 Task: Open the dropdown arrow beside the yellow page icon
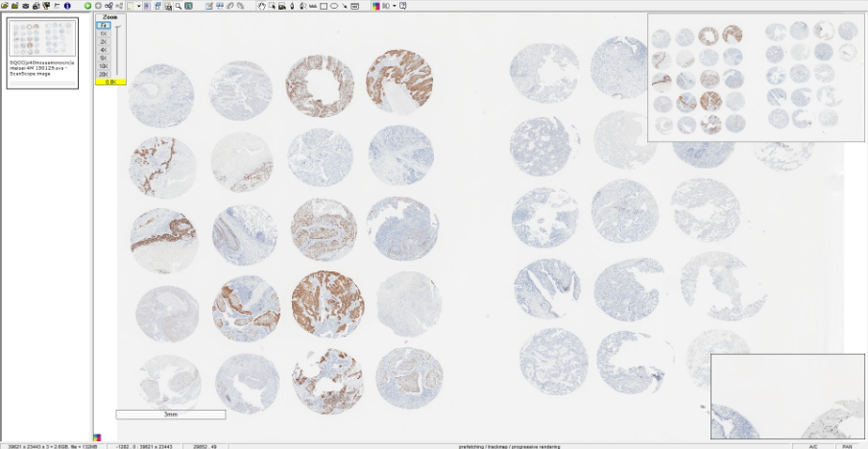(x=138, y=6)
